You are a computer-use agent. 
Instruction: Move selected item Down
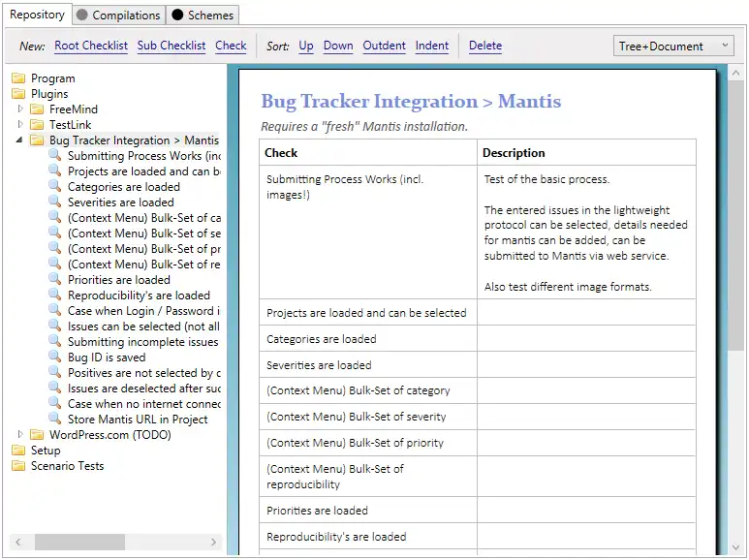[338, 46]
